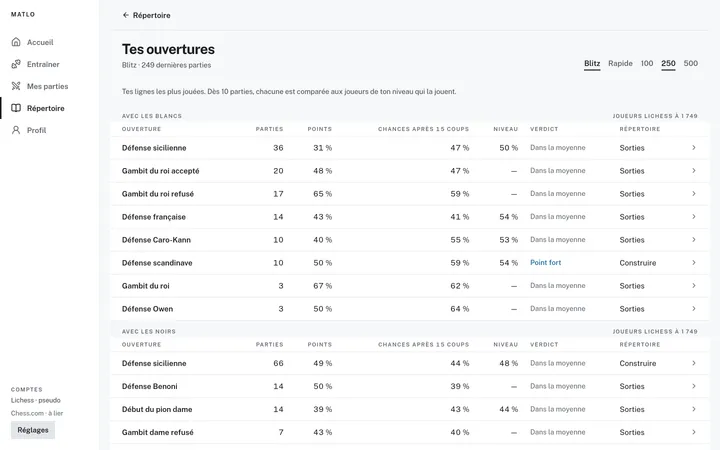This screenshot has width=720, height=450.
Task: Click the Répertoire book icon
Action: [x=16, y=108]
